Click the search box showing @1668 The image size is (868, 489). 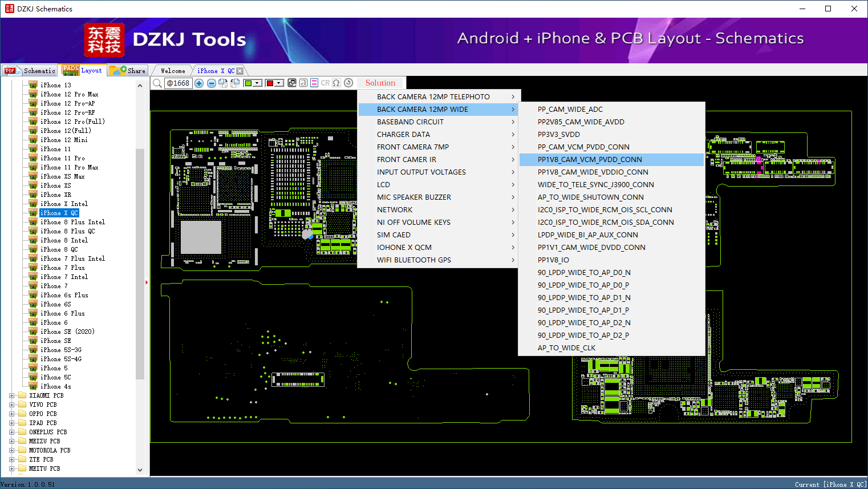point(178,83)
